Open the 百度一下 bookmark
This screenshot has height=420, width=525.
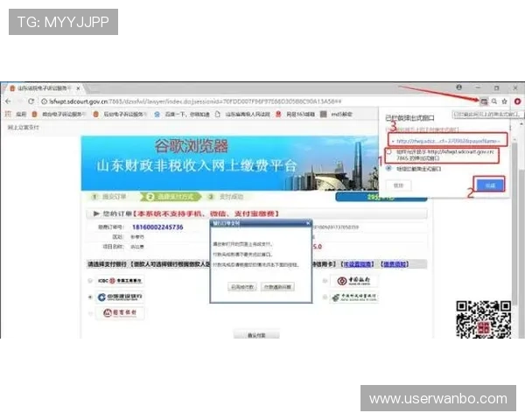pyautogui.click(x=181, y=115)
